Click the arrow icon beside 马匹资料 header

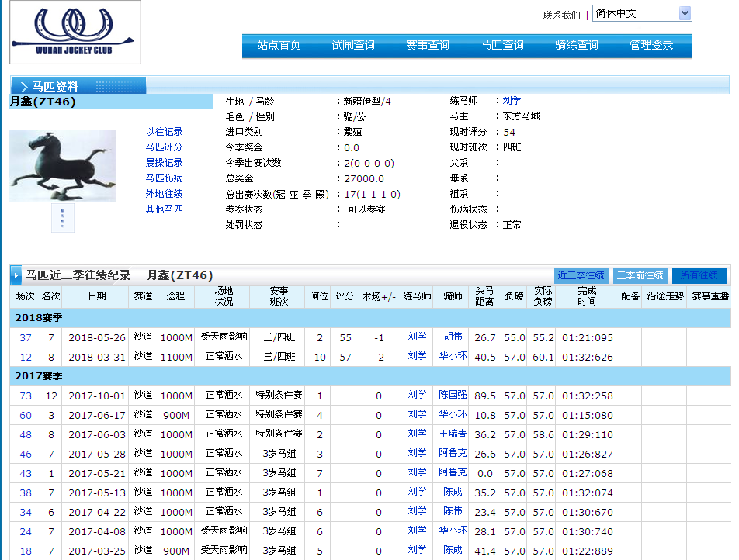pos(24,87)
